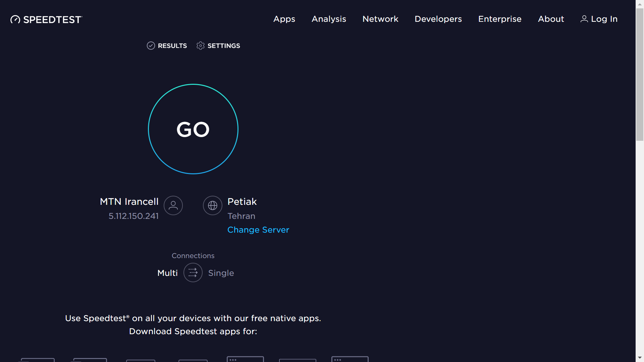
Task: Click the scrollbar down arrow
Action: coord(640,358)
